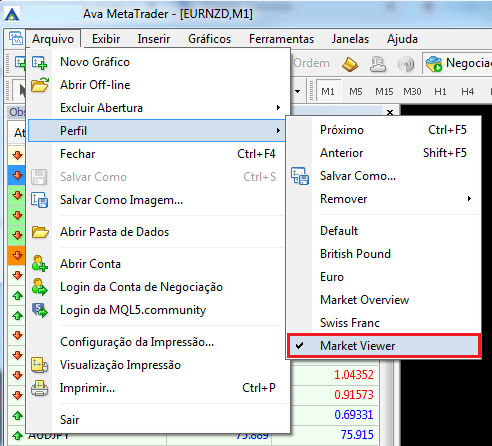Switch to the Euro profile
This screenshot has width=492, height=446.
pyautogui.click(x=383, y=277)
